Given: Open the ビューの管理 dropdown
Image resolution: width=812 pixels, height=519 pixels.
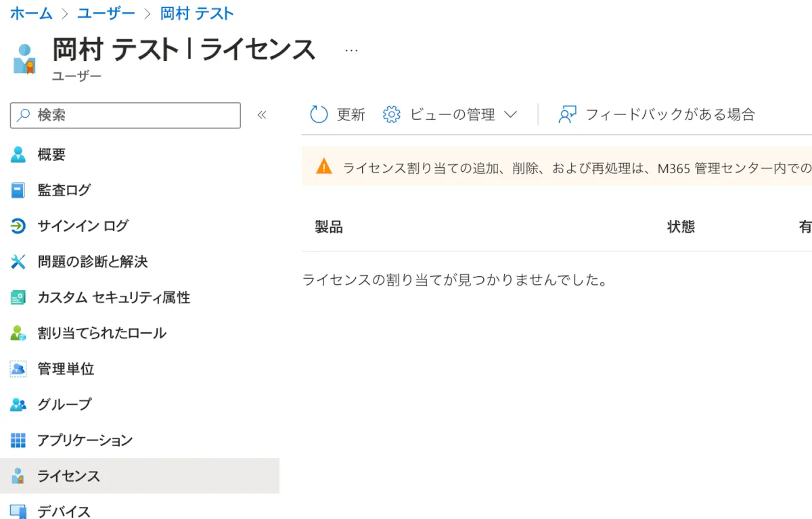Looking at the screenshot, I should pos(450,115).
